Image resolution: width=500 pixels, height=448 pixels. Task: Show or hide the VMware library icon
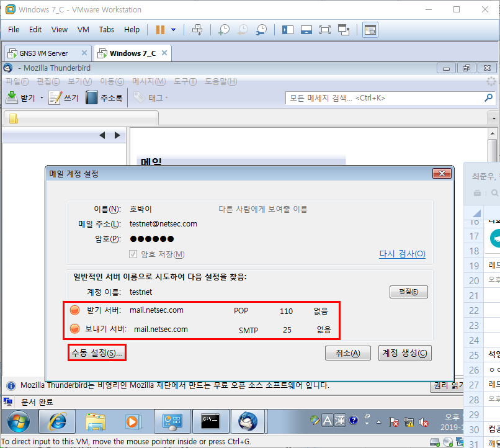click(x=288, y=30)
